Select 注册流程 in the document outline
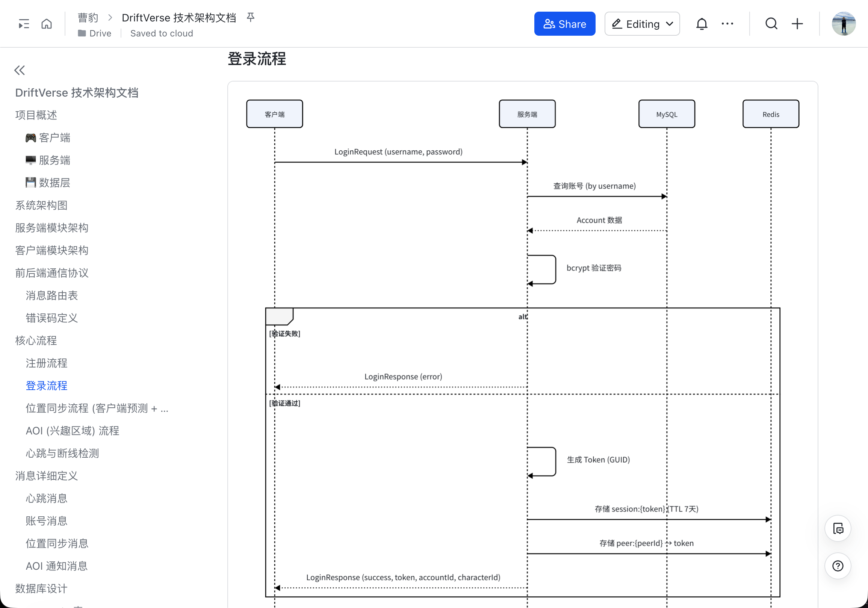The height and width of the screenshot is (608, 868). [x=47, y=363]
